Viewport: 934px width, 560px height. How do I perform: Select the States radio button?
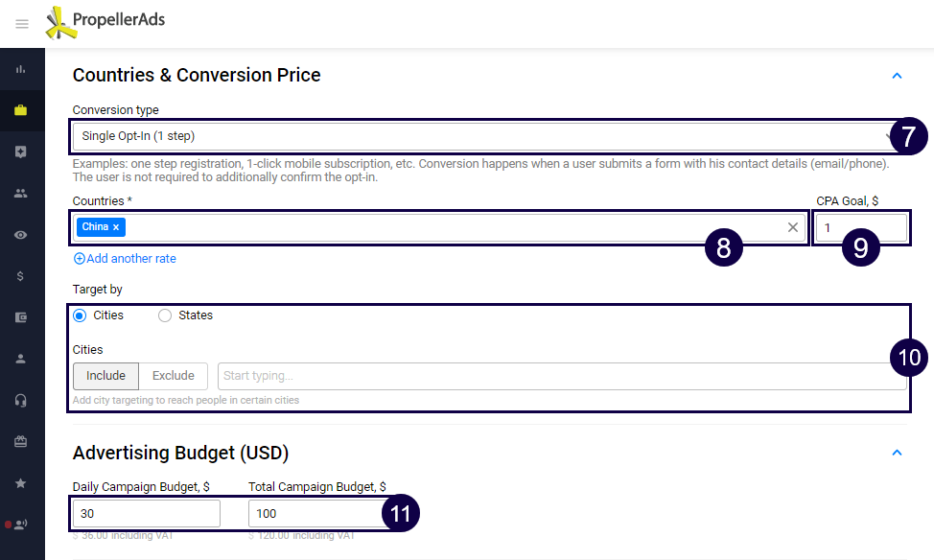click(x=165, y=315)
